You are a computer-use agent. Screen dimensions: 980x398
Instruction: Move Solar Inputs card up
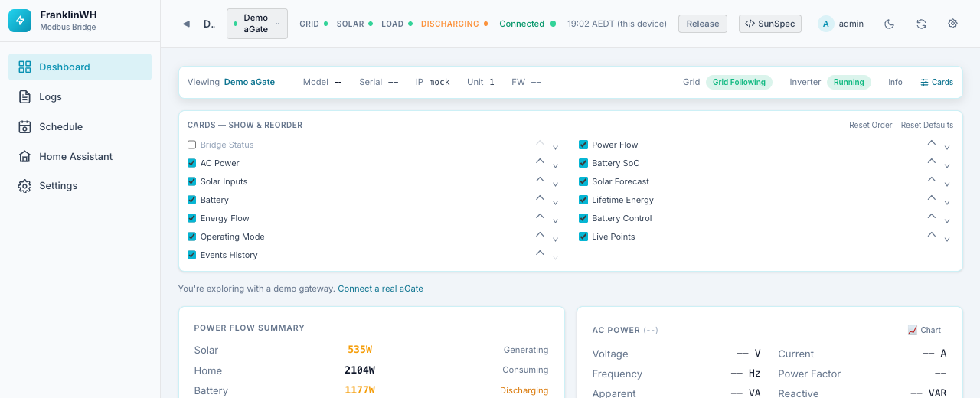[540, 180]
